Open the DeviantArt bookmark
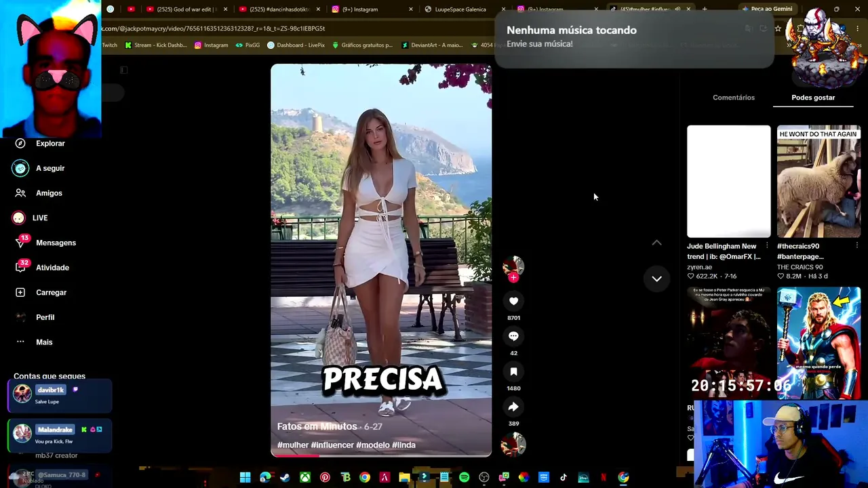Screen dimensions: 868x488 (x=432, y=45)
